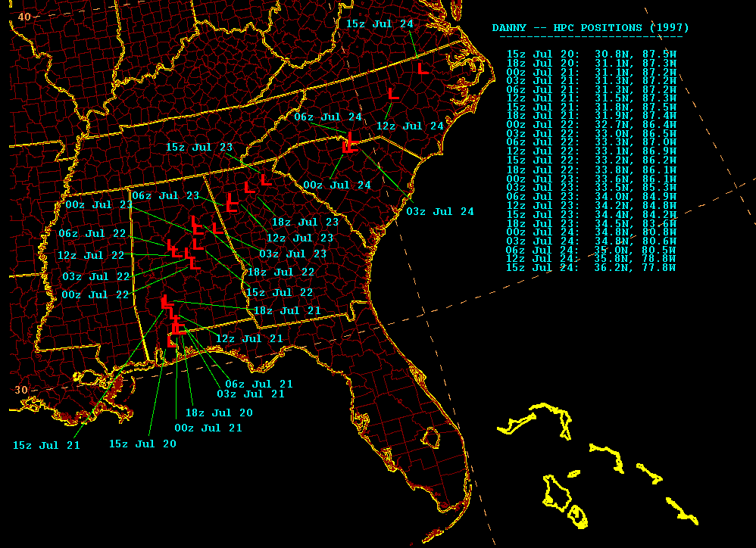Click map label '12z Jul 23'
756x548 pixels.
click(300, 238)
